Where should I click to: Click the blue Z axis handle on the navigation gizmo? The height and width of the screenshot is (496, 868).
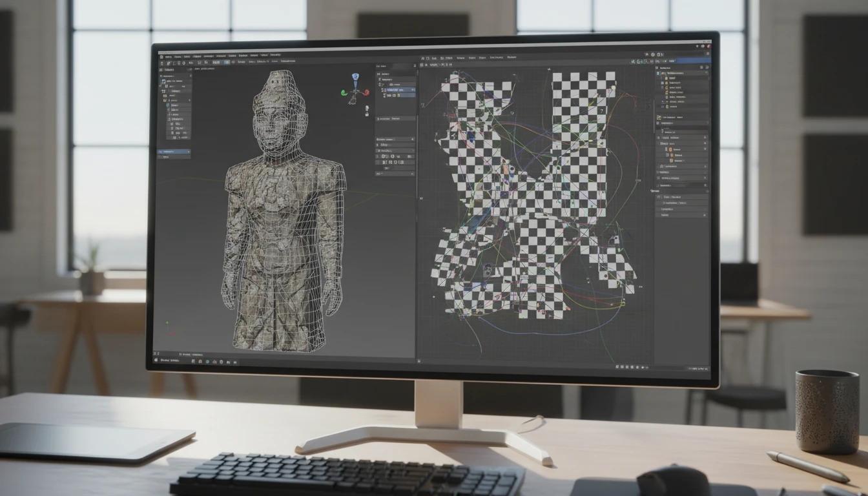coord(355,77)
